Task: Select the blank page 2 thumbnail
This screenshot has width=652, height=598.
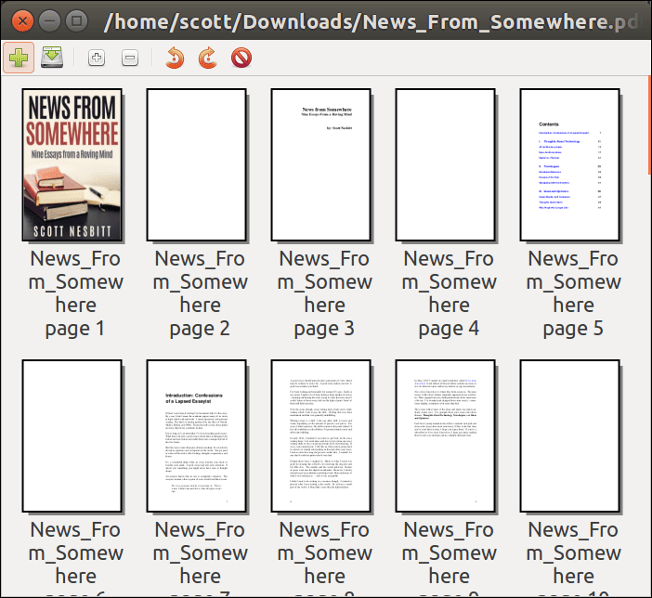Action: coord(196,165)
